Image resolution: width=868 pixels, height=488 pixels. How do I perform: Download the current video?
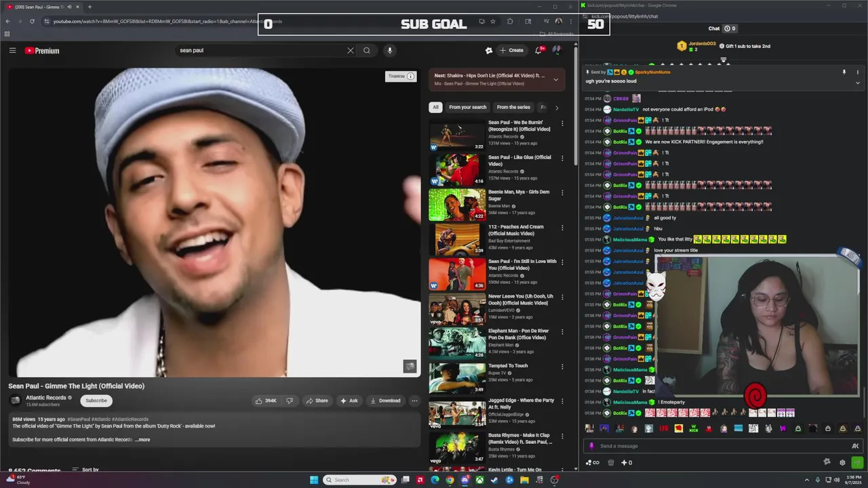(x=385, y=401)
